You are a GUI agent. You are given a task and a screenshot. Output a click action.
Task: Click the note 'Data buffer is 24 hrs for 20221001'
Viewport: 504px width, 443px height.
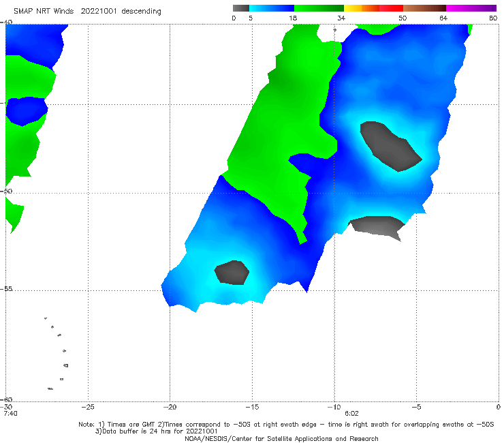tap(156, 431)
